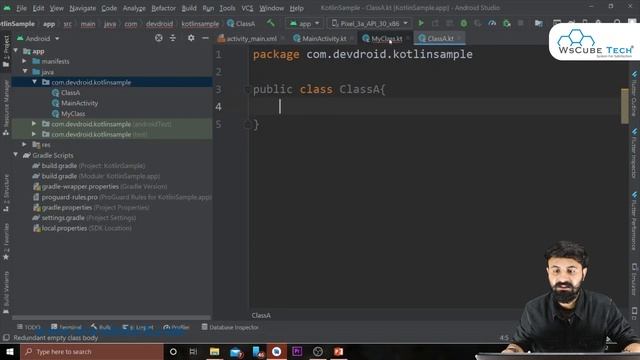Click the devdroid breadcrumb in navigation bar
640x360 pixels.
click(159, 24)
